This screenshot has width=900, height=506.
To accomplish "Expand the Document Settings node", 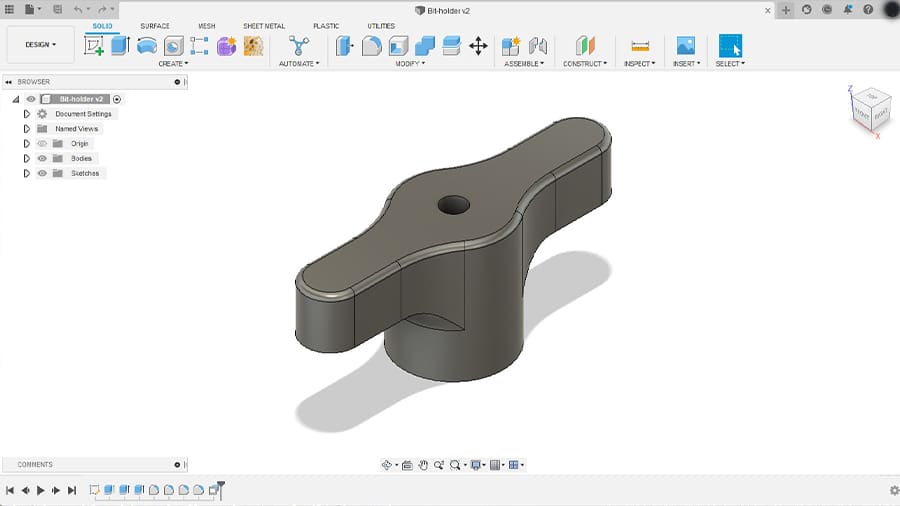I will 27,114.
